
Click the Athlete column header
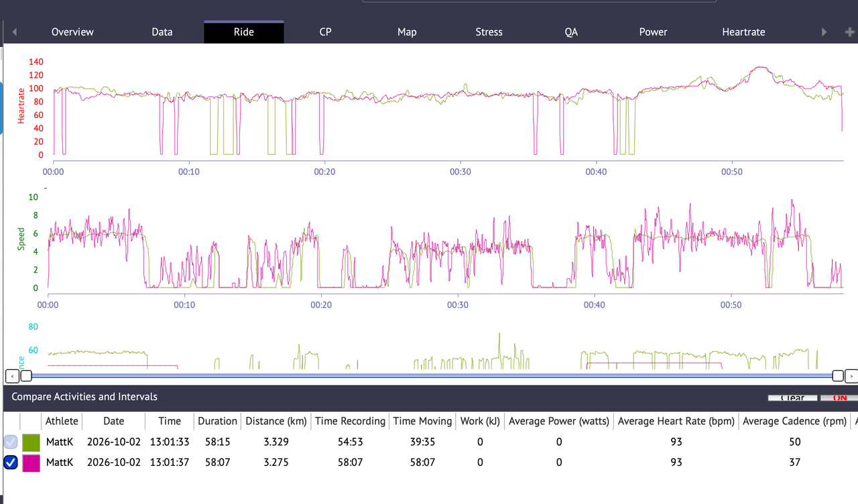[62, 421]
